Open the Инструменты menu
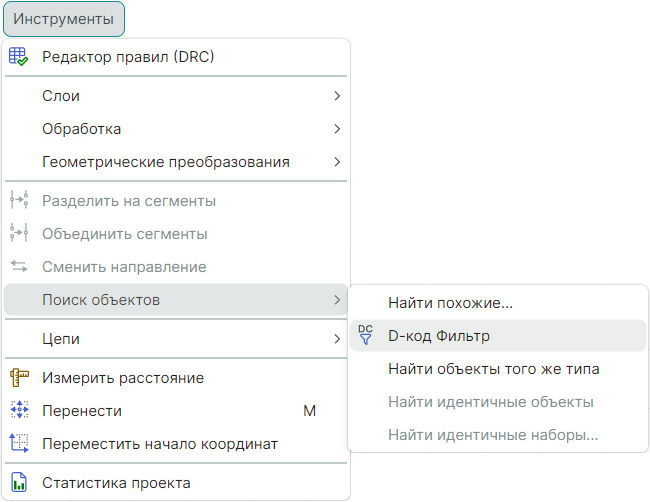 point(64,19)
